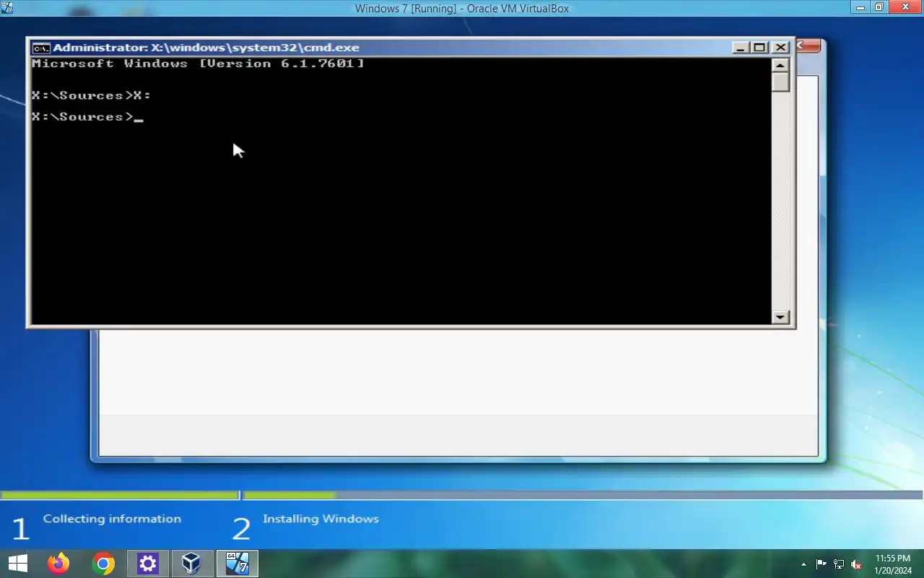Screen dimensions: 924x578
Task: Restore the VirtualBox VM window
Action: [x=879, y=7]
